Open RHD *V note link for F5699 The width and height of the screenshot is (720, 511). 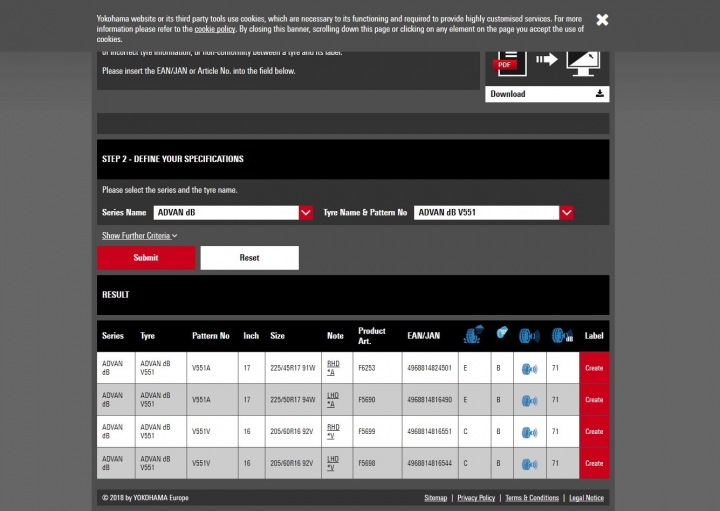[x=333, y=431]
